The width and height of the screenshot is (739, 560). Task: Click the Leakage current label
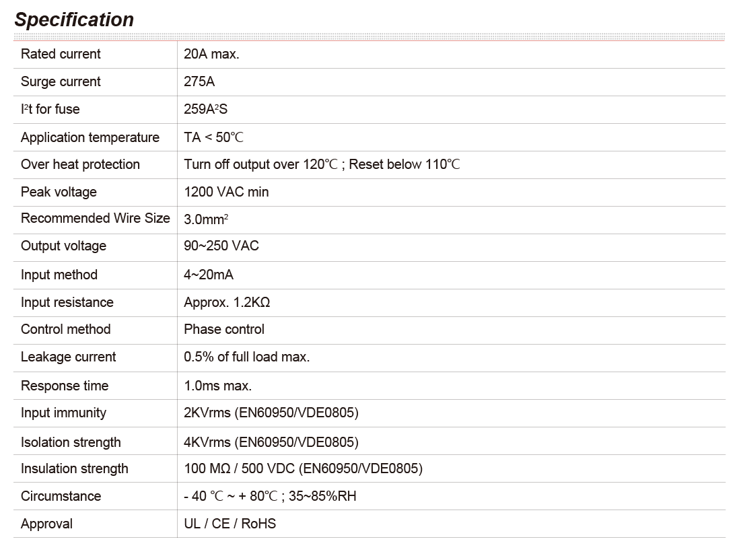coord(68,357)
